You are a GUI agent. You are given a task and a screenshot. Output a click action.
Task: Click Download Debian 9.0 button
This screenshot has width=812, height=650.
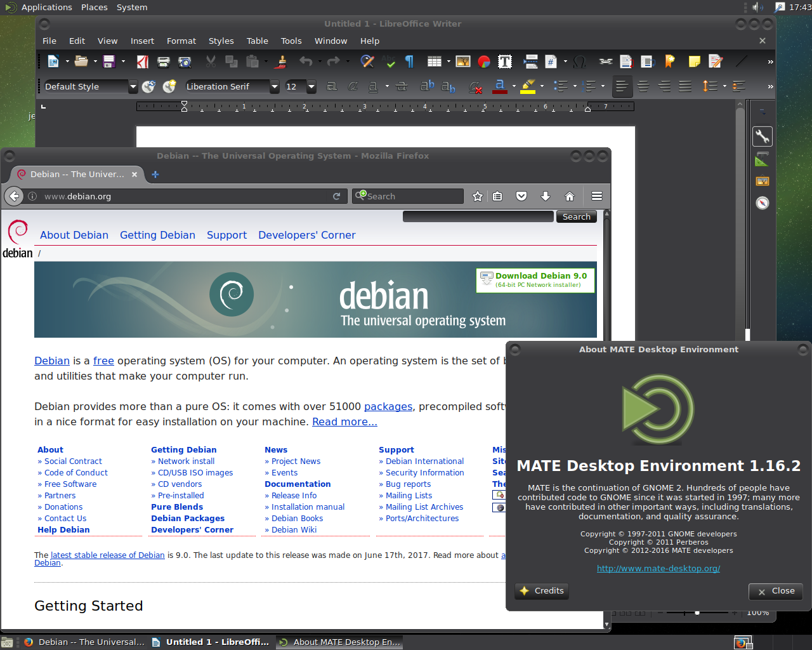(x=535, y=280)
